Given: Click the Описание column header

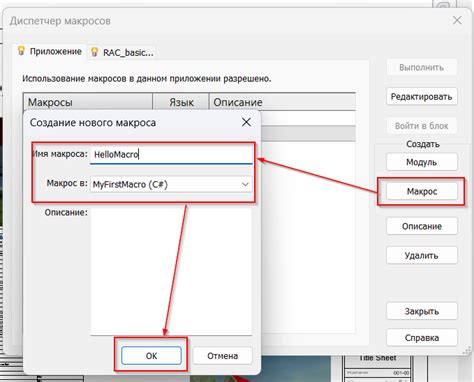Looking at the screenshot, I should 282,102.
